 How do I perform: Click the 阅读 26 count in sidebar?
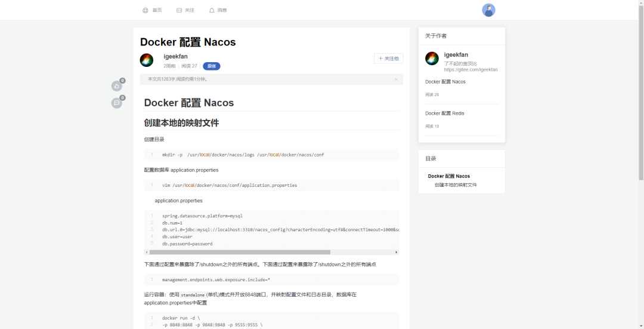coord(432,94)
